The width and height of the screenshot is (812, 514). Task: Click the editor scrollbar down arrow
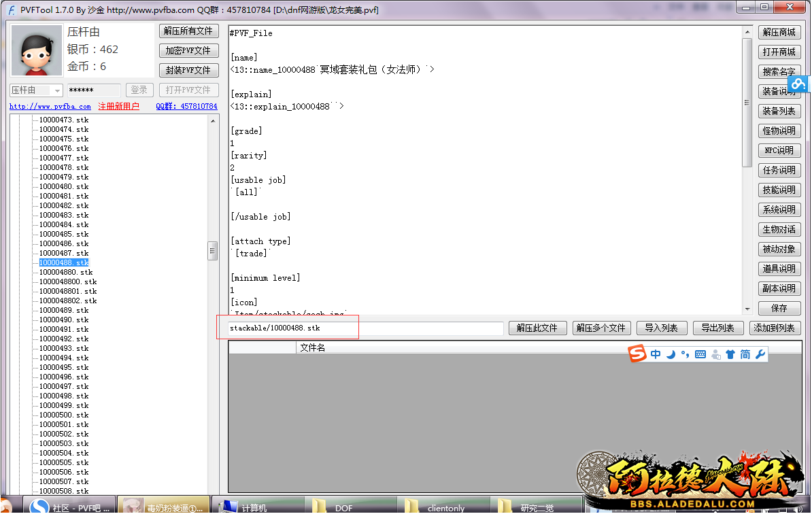tap(747, 308)
